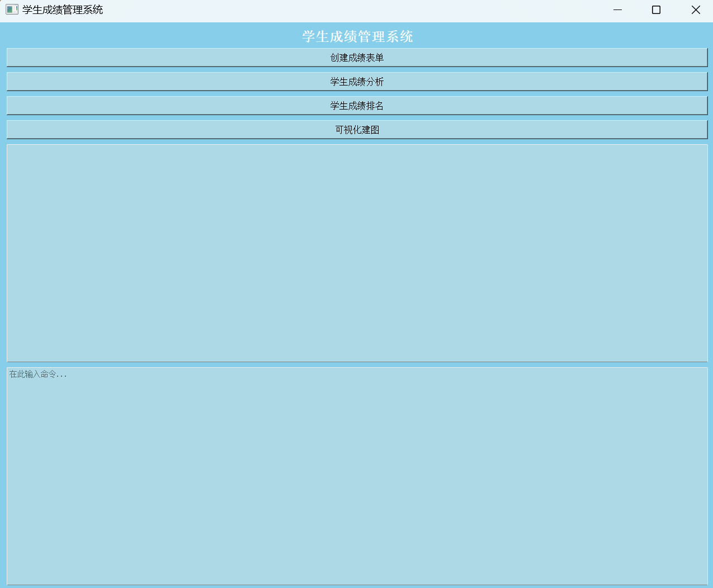713x588 pixels.
Task: Click inside the empty output display area
Action: click(357, 253)
